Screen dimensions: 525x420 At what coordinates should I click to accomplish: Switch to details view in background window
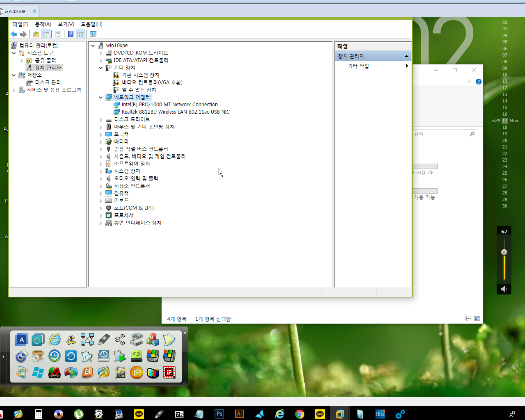click(x=468, y=318)
